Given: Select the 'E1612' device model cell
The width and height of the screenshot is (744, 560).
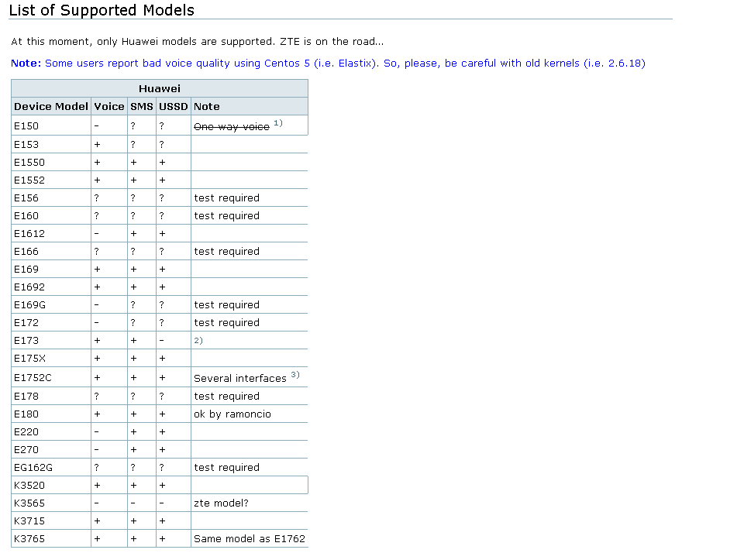Looking at the screenshot, I should [51, 233].
